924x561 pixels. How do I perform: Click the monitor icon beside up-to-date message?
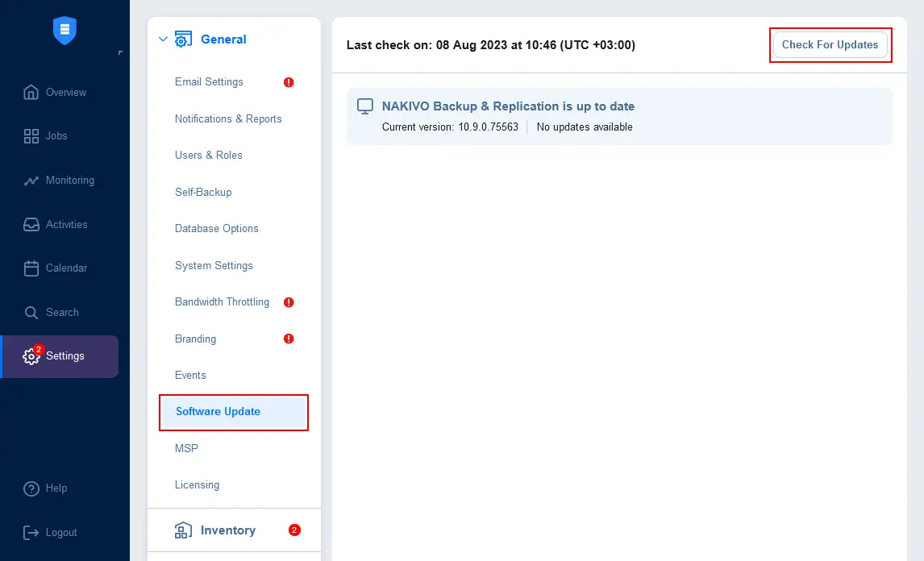point(365,106)
